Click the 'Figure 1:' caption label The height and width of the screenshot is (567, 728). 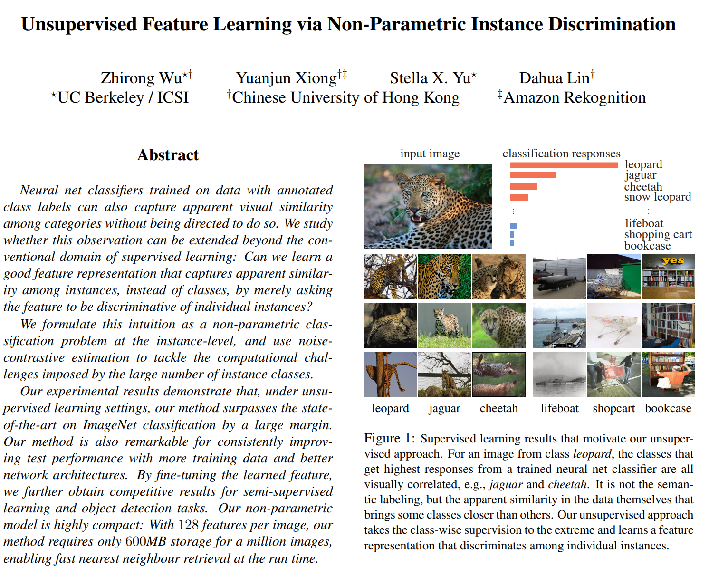click(x=389, y=438)
